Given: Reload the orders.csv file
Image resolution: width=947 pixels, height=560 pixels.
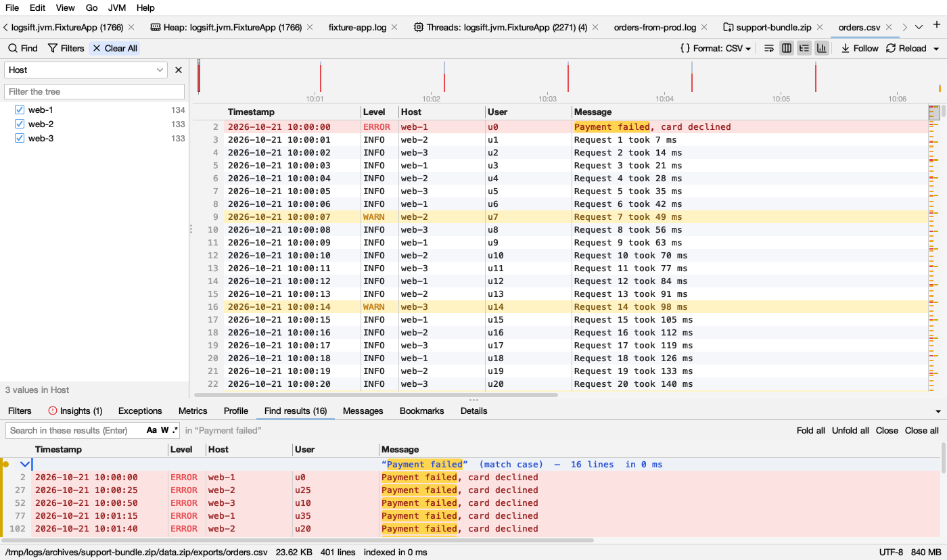Looking at the screenshot, I should (x=906, y=48).
